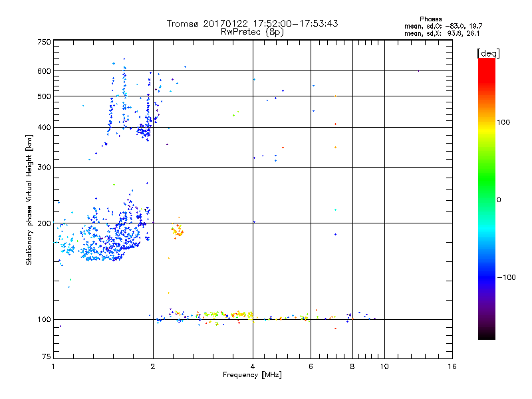Screen dimensions: 532x399
Task: Click the x-axis tick label '8'
Action: pos(352,366)
